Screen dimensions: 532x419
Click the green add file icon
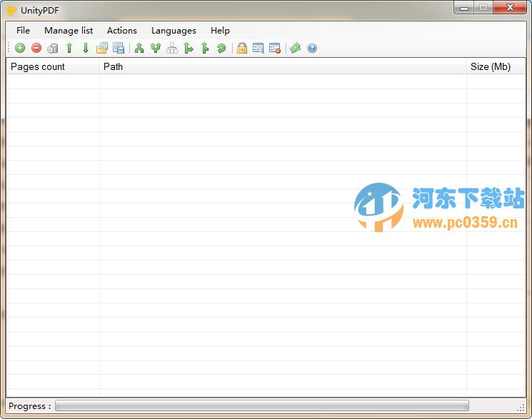coord(20,48)
